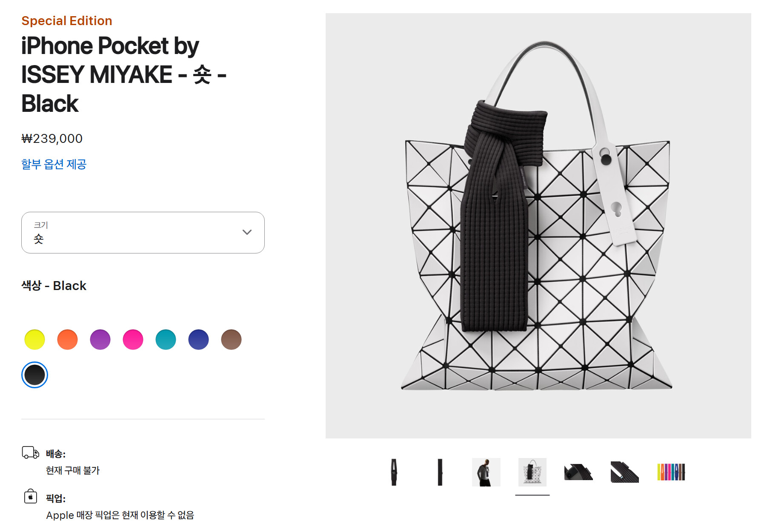The height and width of the screenshot is (532, 770).
Task: Pick the teal color option
Action: (166, 339)
